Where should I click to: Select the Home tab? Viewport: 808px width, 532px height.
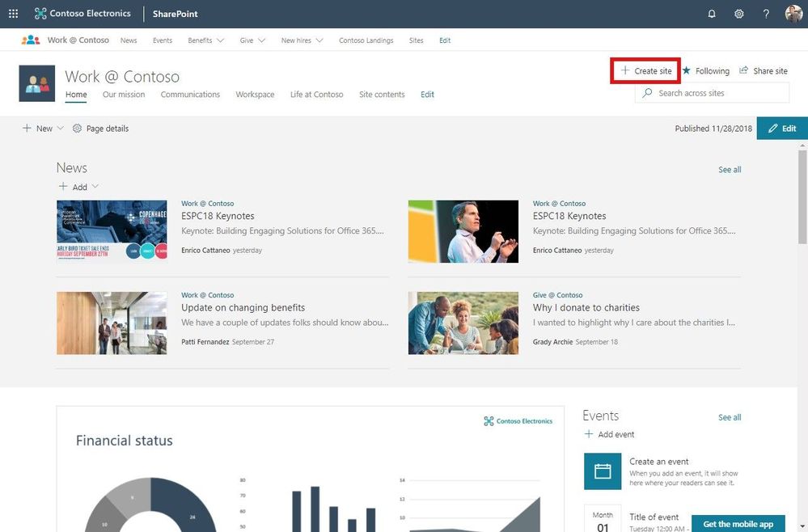pos(76,95)
